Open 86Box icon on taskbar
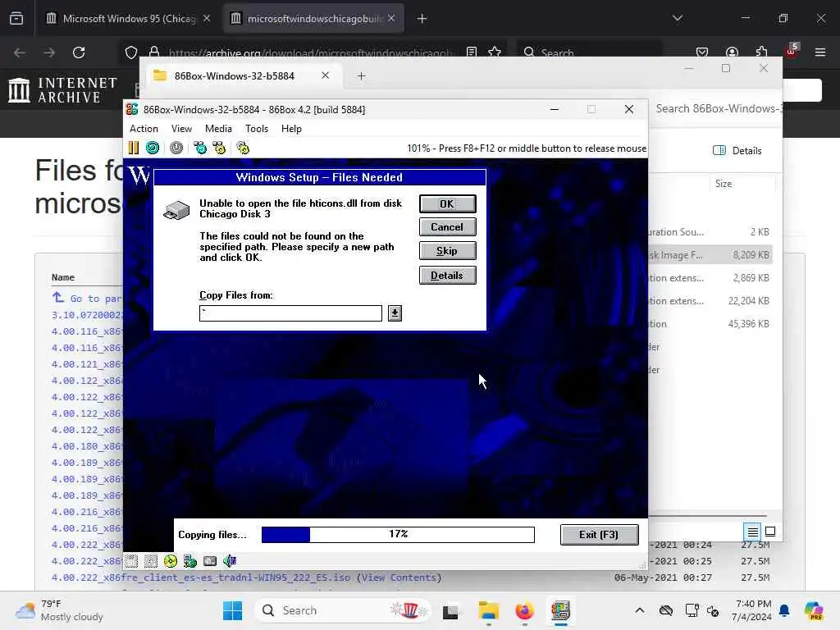 point(560,610)
